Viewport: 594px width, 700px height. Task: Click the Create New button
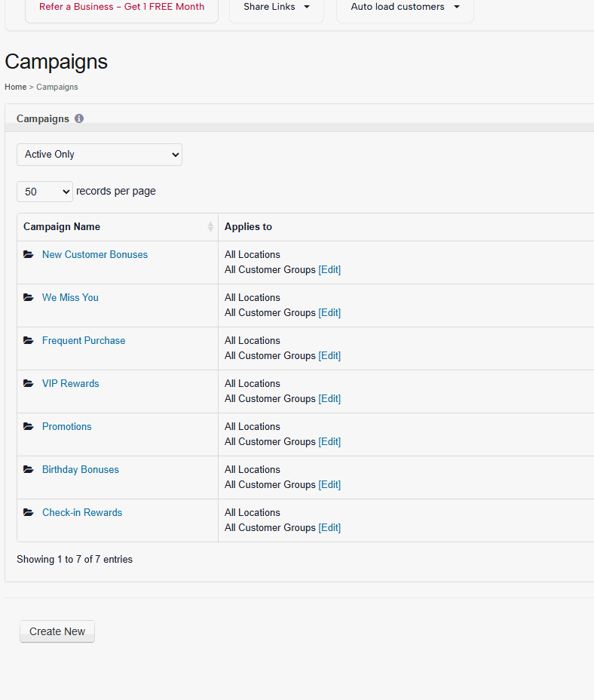pyautogui.click(x=57, y=631)
